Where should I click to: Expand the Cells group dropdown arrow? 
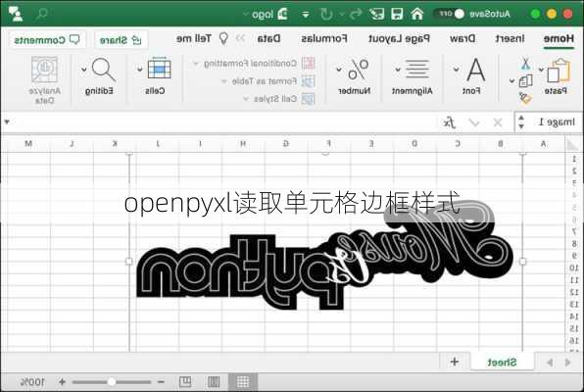[x=140, y=70]
